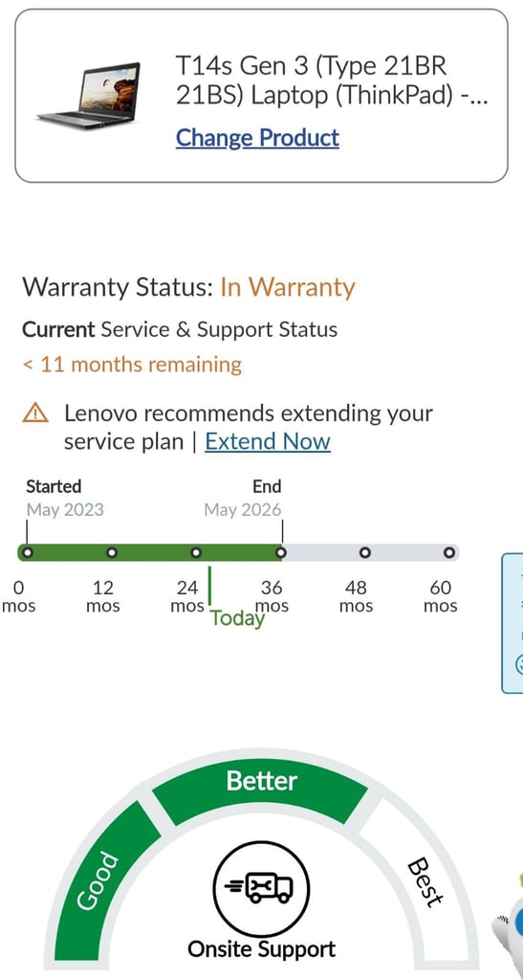Click the Extend Now link
This screenshot has height=980, width=523.
pos(267,442)
